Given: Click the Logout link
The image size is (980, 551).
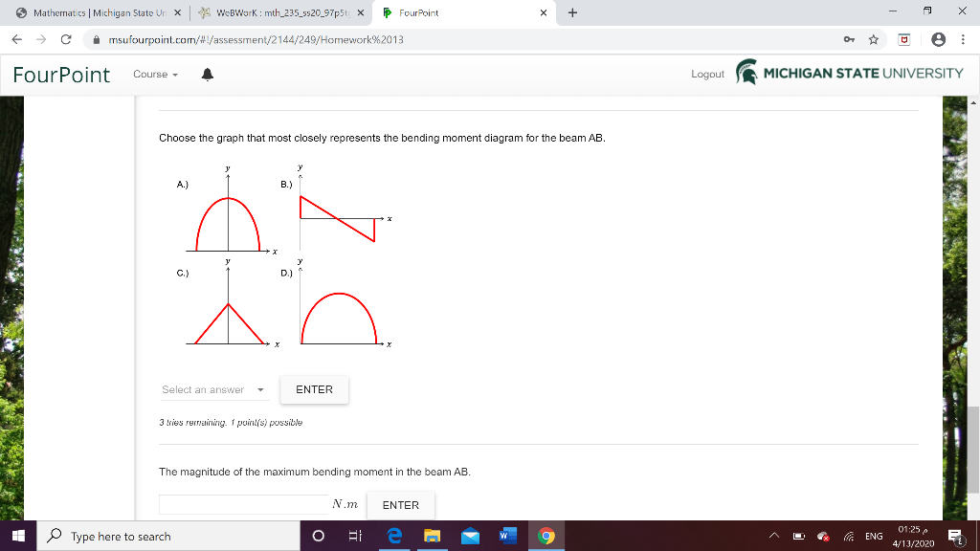Looking at the screenshot, I should (x=707, y=73).
